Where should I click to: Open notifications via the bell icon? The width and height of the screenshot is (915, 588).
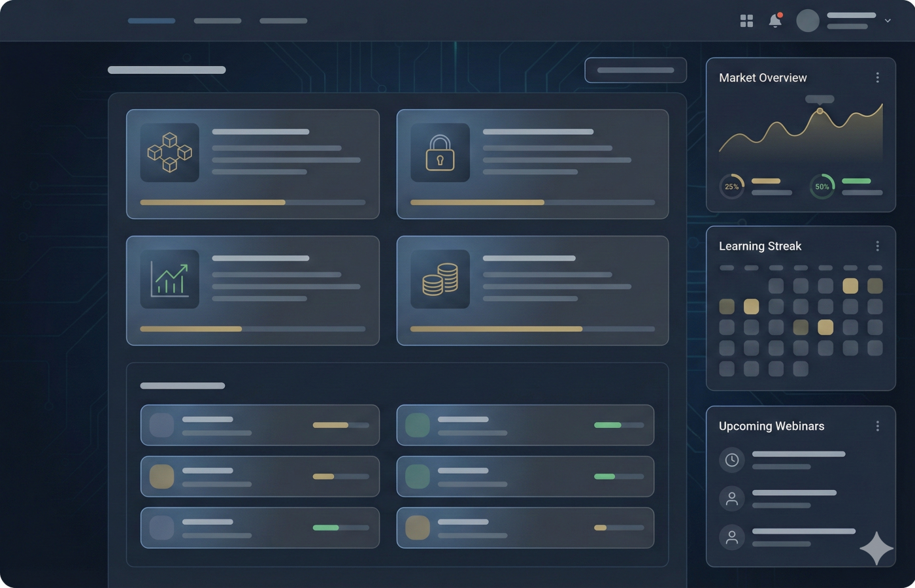click(776, 20)
